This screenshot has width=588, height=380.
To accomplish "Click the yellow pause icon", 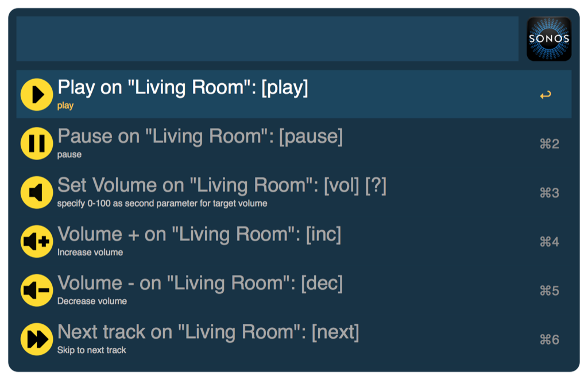I will point(37,144).
